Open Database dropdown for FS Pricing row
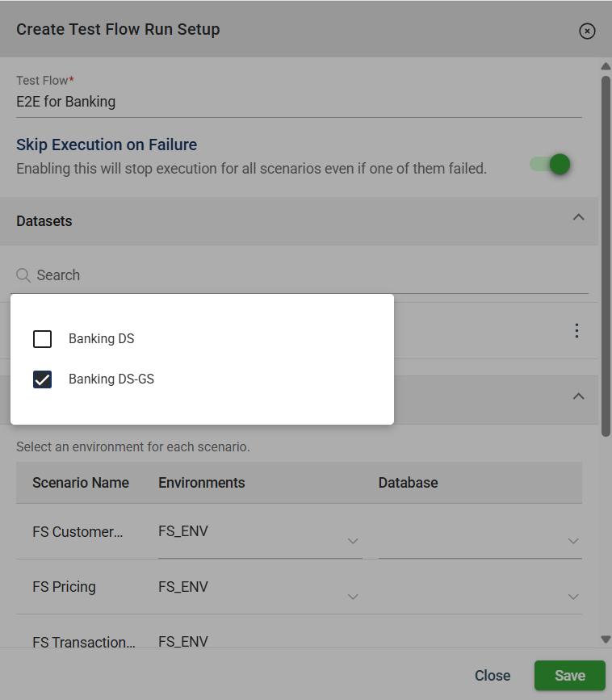 coord(573,597)
